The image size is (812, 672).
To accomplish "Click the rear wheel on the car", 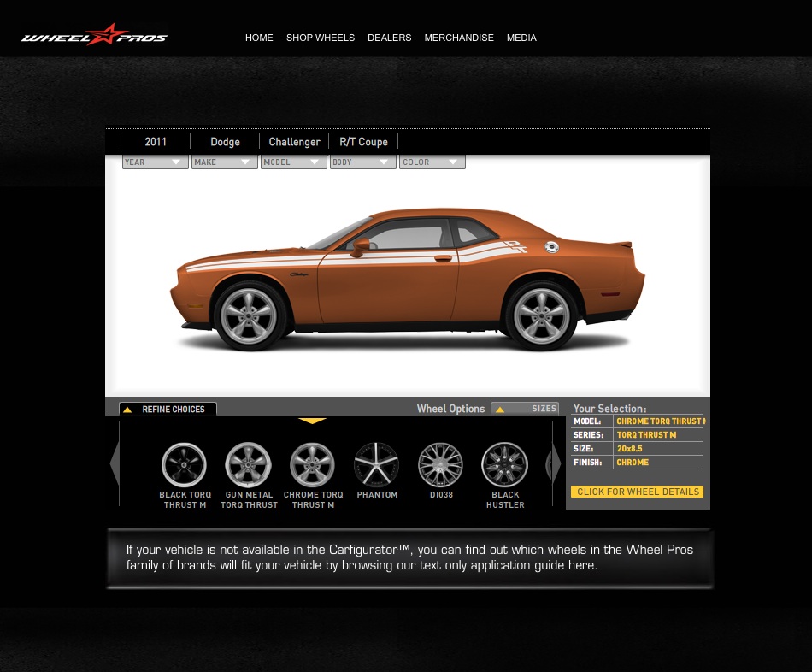I will [x=541, y=316].
